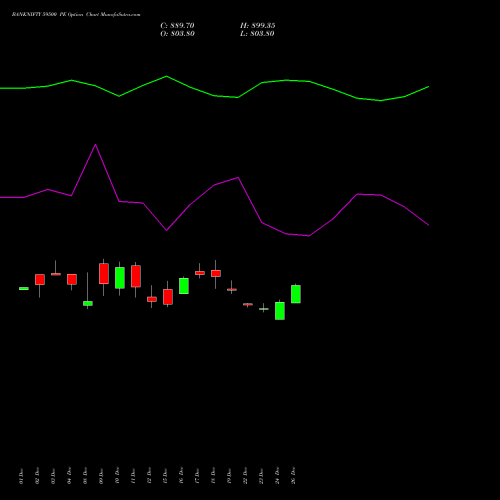Image resolution: width=500 pixels, height=500 pixels.
Task: Click the red candlestick for 18 Dec
Action: pyautogui.click(x=216, y=273)
